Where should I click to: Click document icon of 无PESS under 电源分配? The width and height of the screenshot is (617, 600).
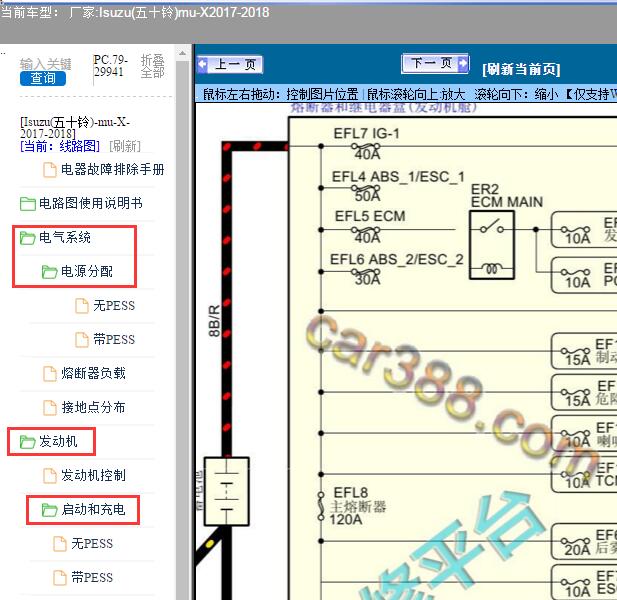tap(82, 306)
